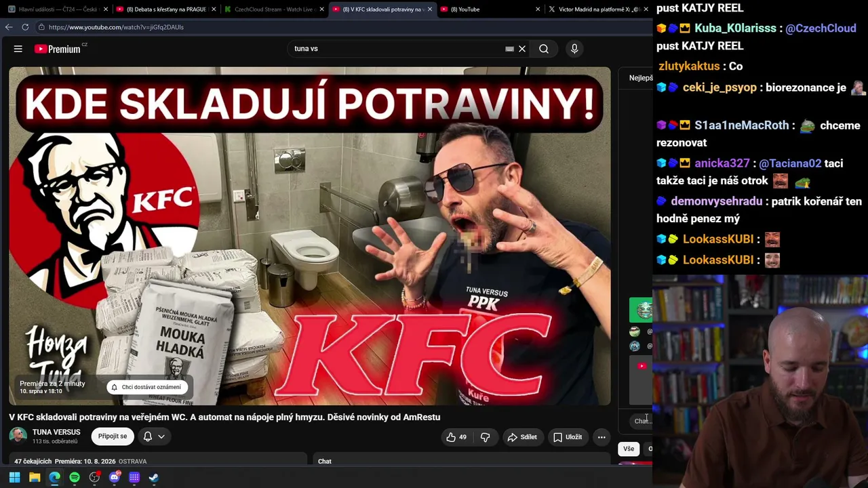
Task: Open the notification bell dropdown
Action: 154,436
